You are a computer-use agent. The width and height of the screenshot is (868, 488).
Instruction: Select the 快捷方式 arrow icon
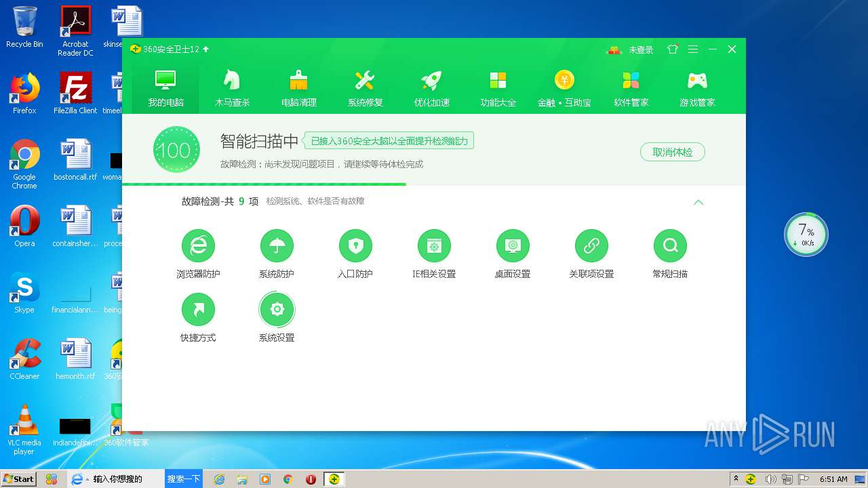tap(198, 309)
